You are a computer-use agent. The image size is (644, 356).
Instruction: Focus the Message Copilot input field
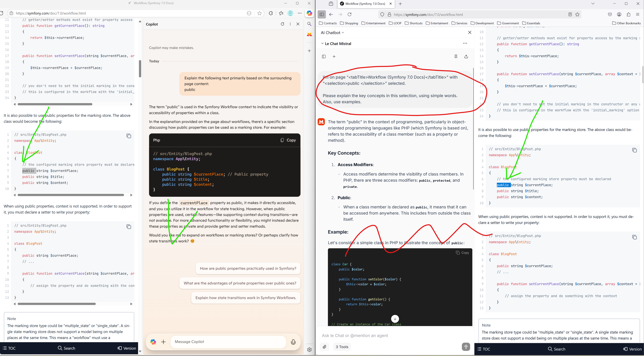coord(228,342)
